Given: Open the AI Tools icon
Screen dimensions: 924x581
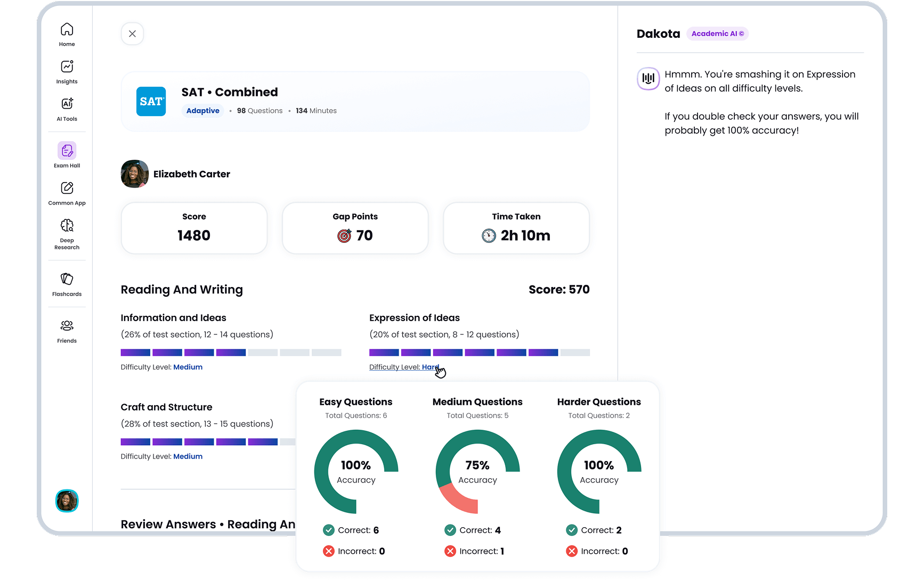Looking at the screenshot, I should pyautogui.click(x=67, y=104).
